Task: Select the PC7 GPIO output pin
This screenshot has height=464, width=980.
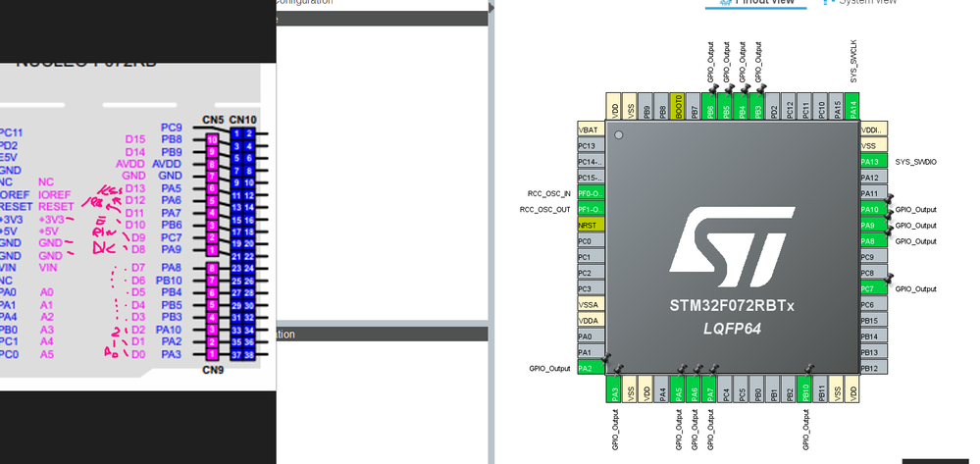Action: coord(874,289)
